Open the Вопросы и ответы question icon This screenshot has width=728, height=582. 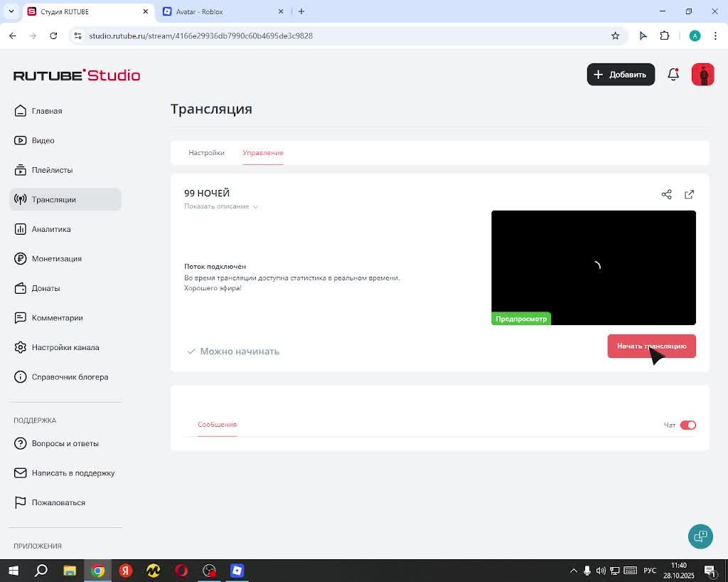point(20,443)
